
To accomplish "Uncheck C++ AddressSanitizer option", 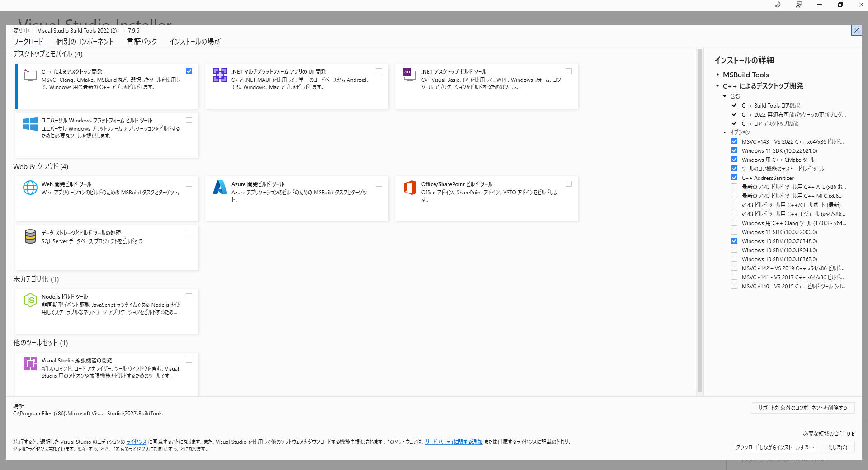I will [734, 178].
